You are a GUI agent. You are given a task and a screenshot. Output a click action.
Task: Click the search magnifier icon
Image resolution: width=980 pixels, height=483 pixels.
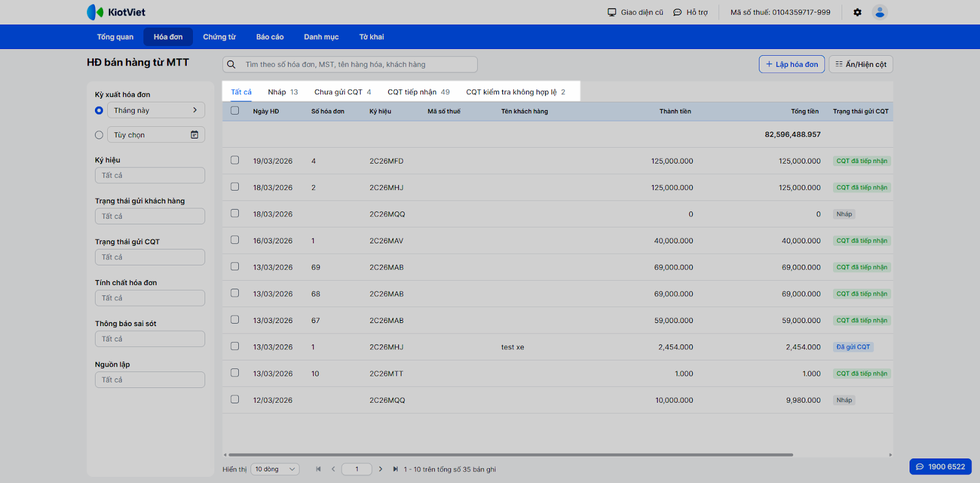click(x=232, y=64)
